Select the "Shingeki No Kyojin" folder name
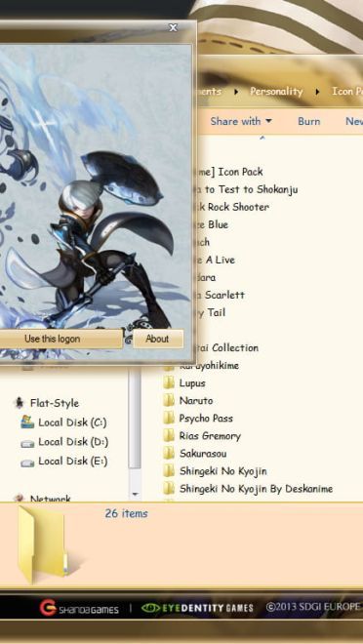 point(222,471)
